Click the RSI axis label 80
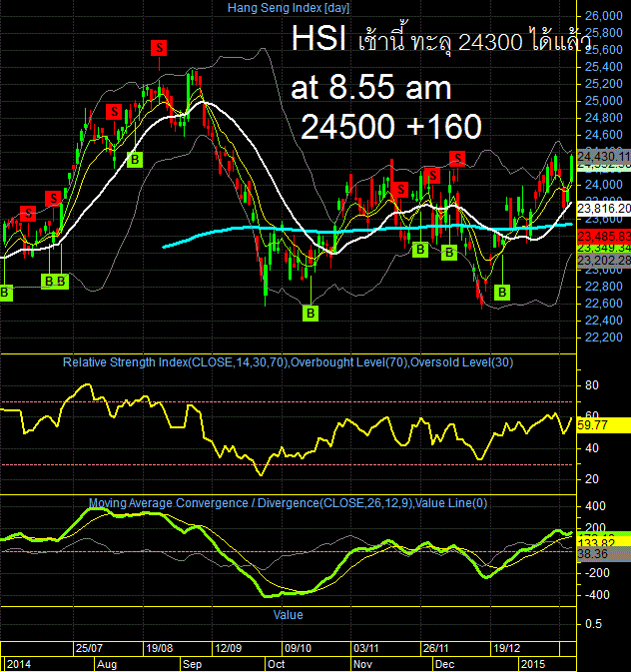The image size is (631, 672). coord(591,385)
